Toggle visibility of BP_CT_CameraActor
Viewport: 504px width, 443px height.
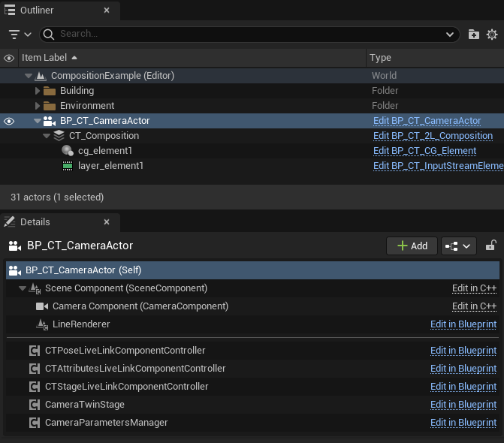click(x=9, y=121)
